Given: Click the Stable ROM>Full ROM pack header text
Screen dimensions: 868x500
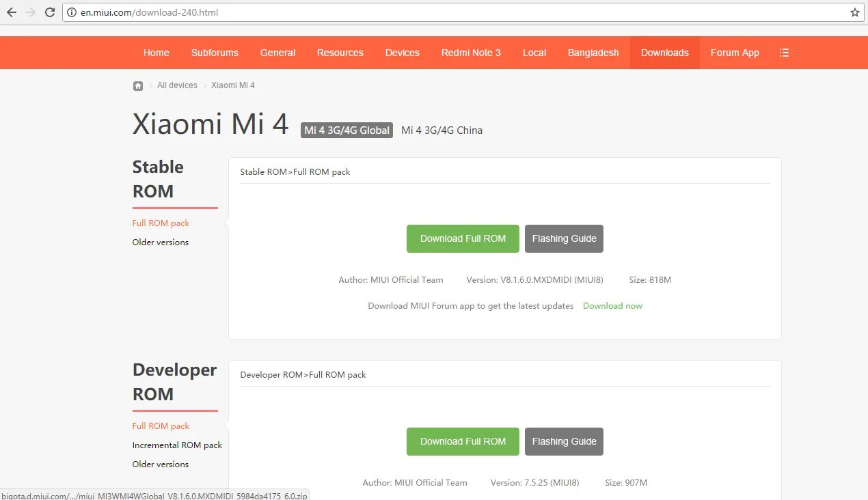Looking at the screenshot, I should (x=295, y=172).
